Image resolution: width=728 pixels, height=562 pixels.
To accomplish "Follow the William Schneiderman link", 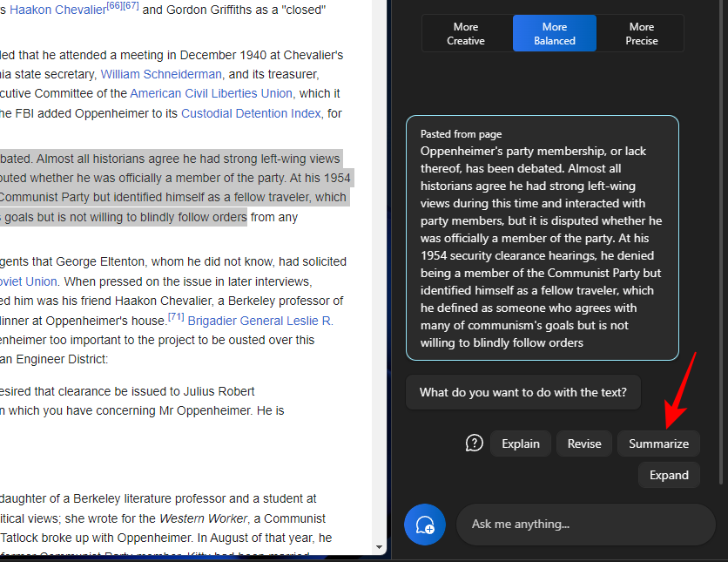I will click(161, 74).
